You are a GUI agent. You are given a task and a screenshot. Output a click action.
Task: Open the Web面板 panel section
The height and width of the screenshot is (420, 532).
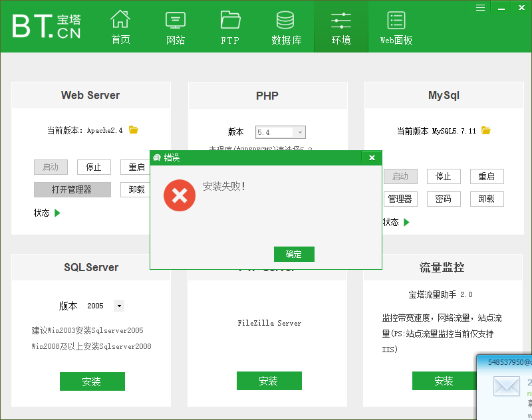coord(396,27)
